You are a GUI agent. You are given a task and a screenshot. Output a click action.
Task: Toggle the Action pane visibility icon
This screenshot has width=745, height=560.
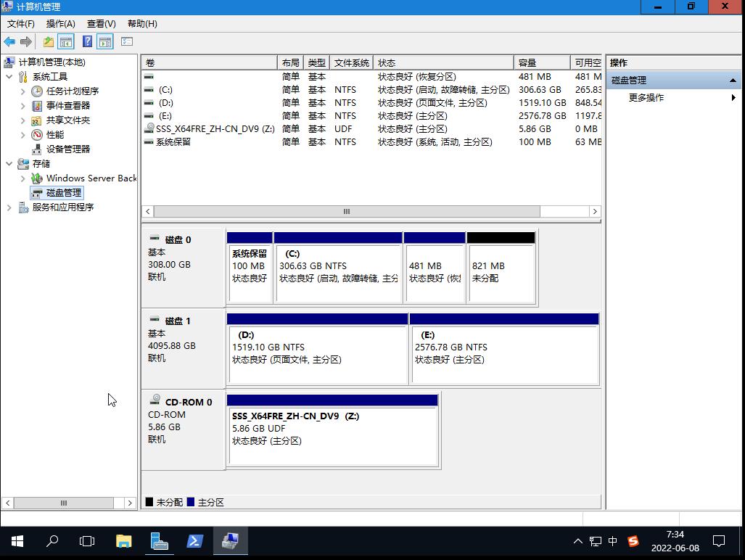tap(104, 41)
